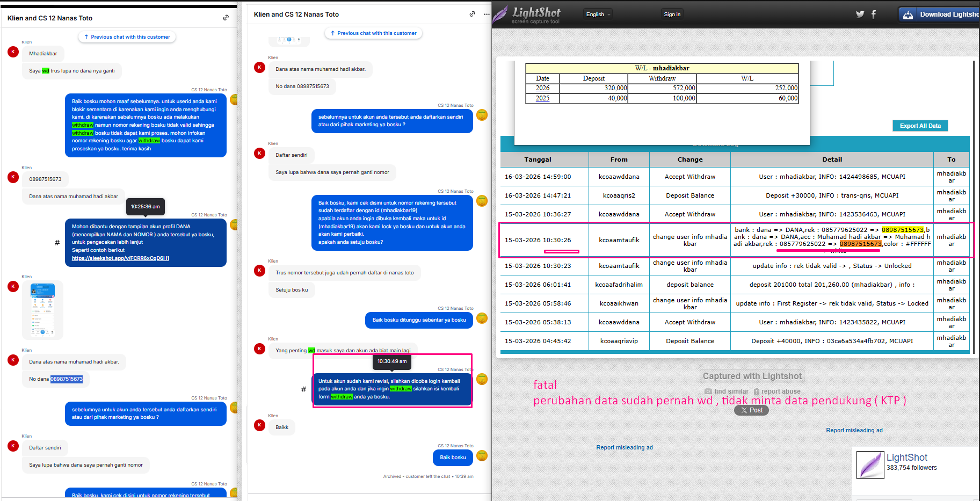Image resolution: width=980 pixels, height=501 pixels.
Task: Click 'kcoaafadrihalim' in the From column
Action: (x=619, y=285)
